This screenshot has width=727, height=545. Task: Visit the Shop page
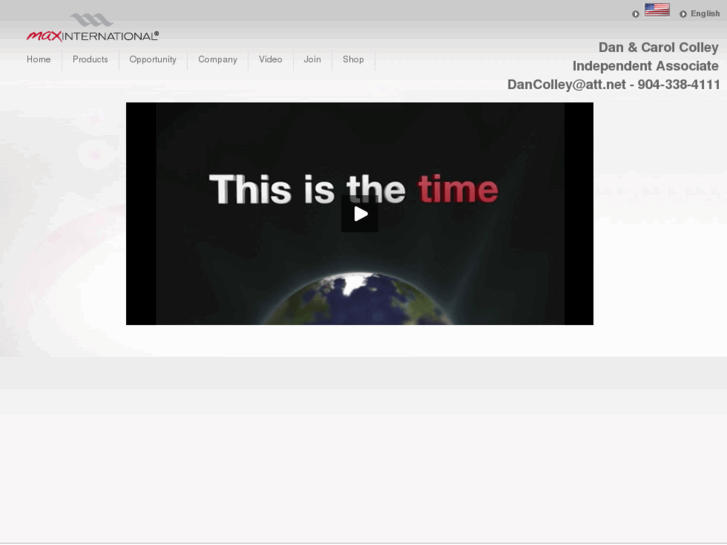[353, 59]
